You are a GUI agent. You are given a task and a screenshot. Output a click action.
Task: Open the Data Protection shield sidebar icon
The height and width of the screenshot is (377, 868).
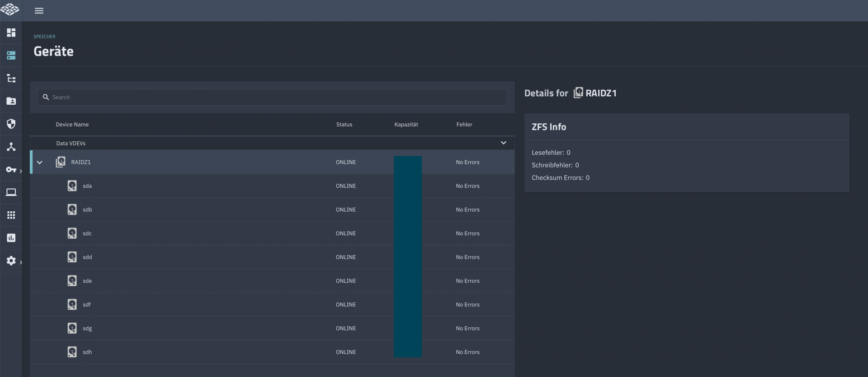click(x=11, y=124)
